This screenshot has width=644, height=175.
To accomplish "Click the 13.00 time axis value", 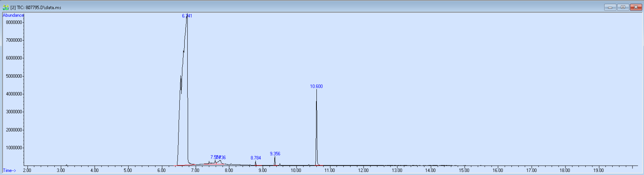I will point(397,170).
